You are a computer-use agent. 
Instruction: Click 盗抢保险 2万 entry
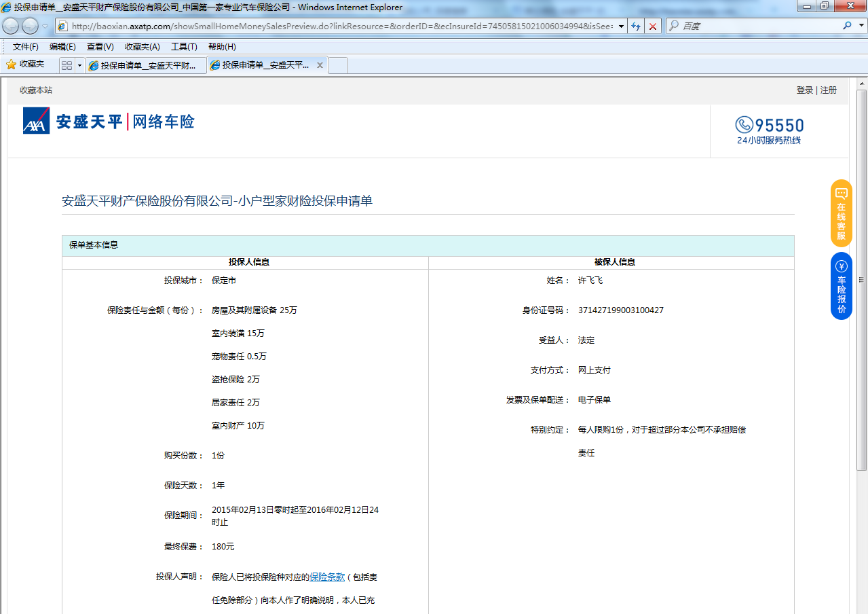[x=236, y=380]
